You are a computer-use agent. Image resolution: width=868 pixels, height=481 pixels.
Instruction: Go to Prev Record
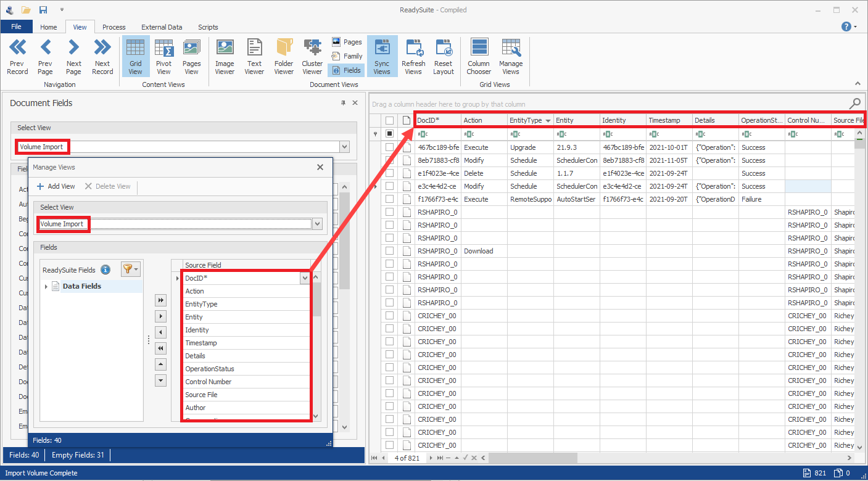point(17,57)
